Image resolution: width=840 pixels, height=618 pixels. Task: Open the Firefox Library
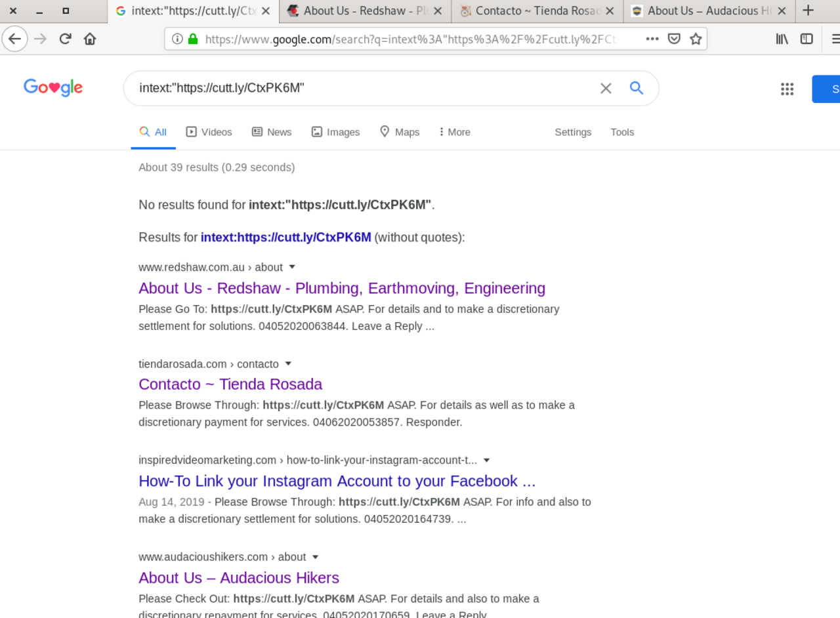(782, 39)
